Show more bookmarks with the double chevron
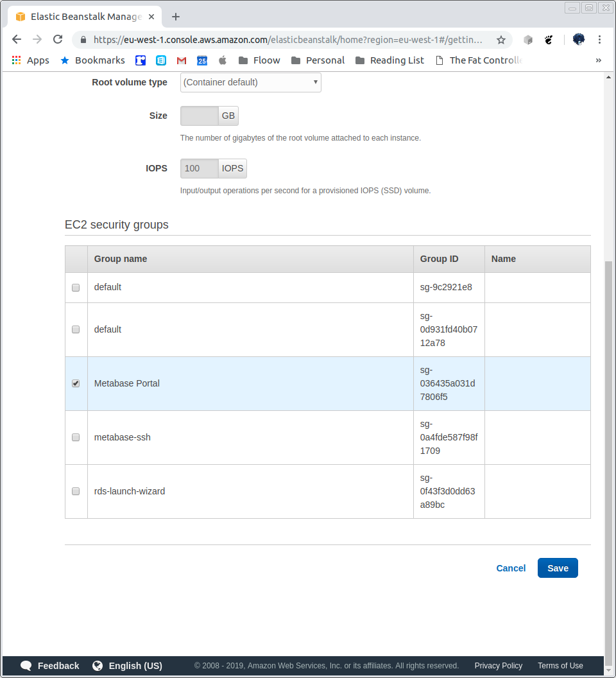The width and height of the screenshot is (616, 678). tap(598, 60)
